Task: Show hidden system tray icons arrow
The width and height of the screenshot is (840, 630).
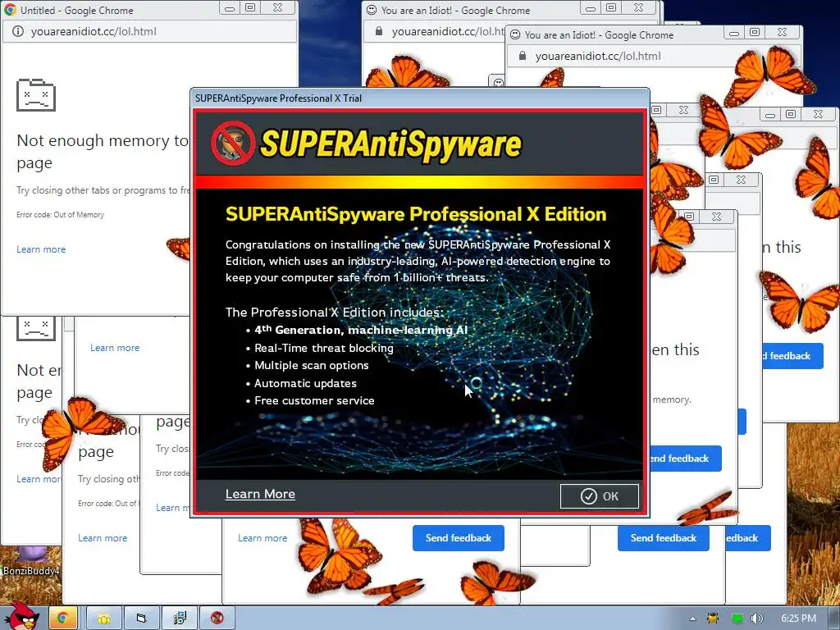Action: click(692, 619)
